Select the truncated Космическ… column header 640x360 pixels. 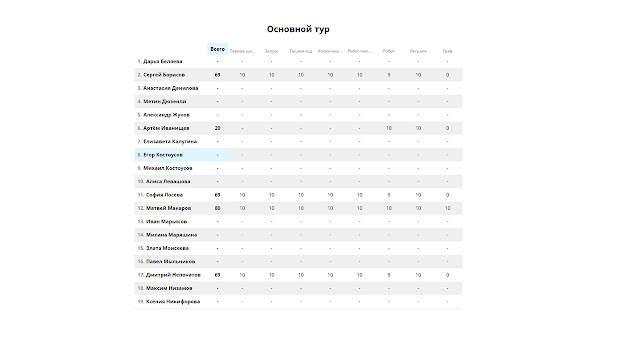330,51
